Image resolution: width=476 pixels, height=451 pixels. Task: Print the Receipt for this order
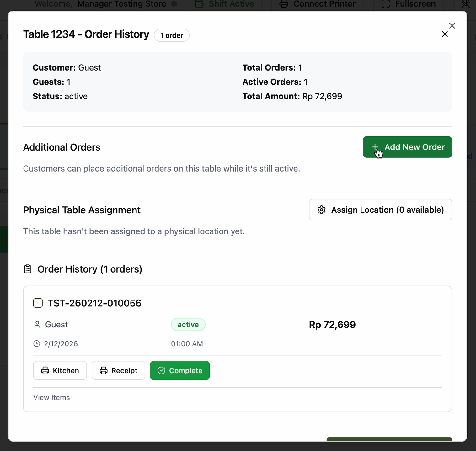click(118, 371)
